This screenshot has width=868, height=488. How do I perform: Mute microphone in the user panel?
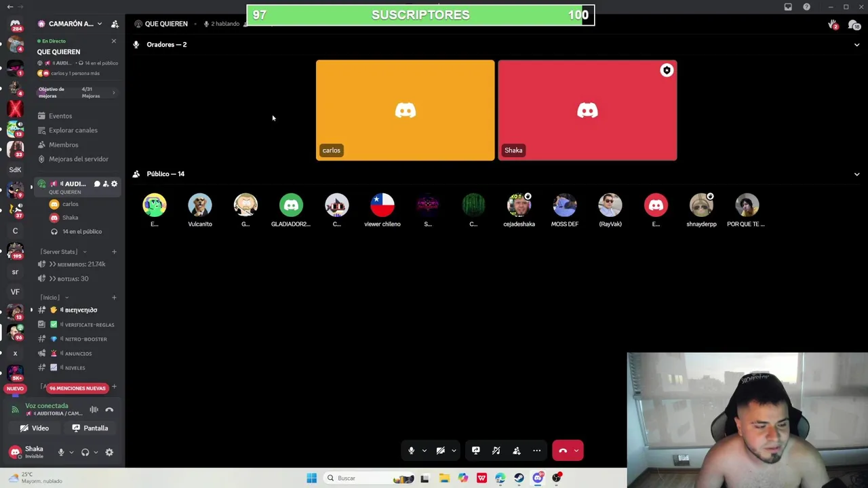coord(61,452)
